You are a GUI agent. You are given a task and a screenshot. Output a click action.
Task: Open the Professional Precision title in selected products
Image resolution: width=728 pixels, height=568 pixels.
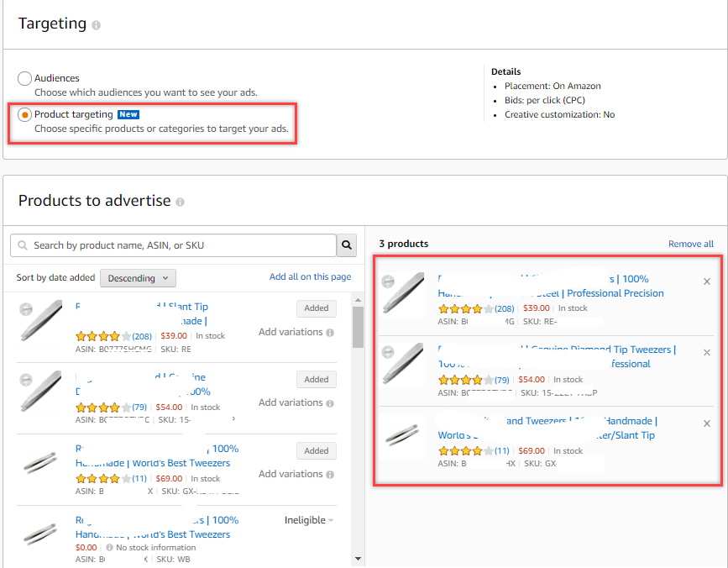coord(551,286)
